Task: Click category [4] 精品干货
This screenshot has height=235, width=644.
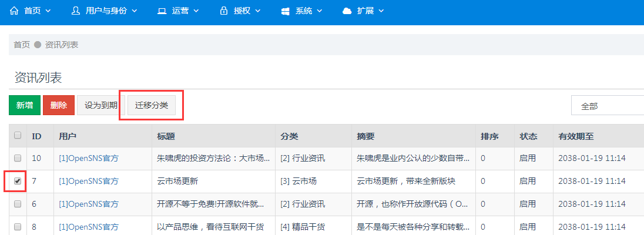Action: coord(303,227)
